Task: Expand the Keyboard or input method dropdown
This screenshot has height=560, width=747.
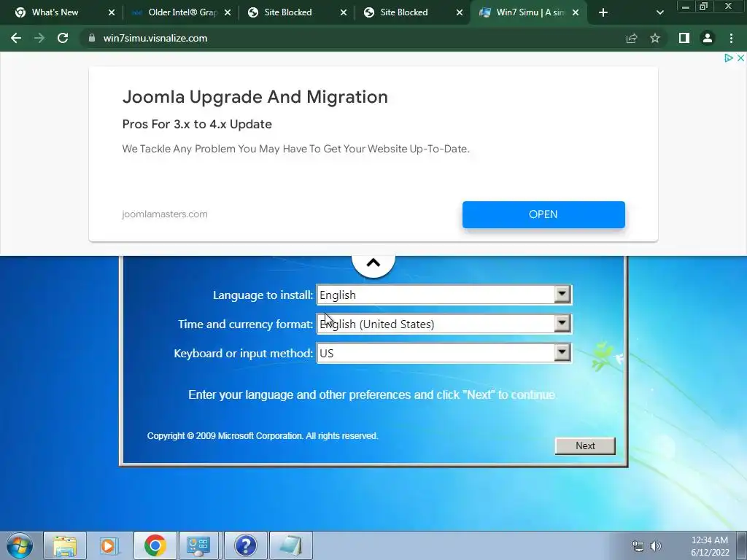Action: [562, 353]
